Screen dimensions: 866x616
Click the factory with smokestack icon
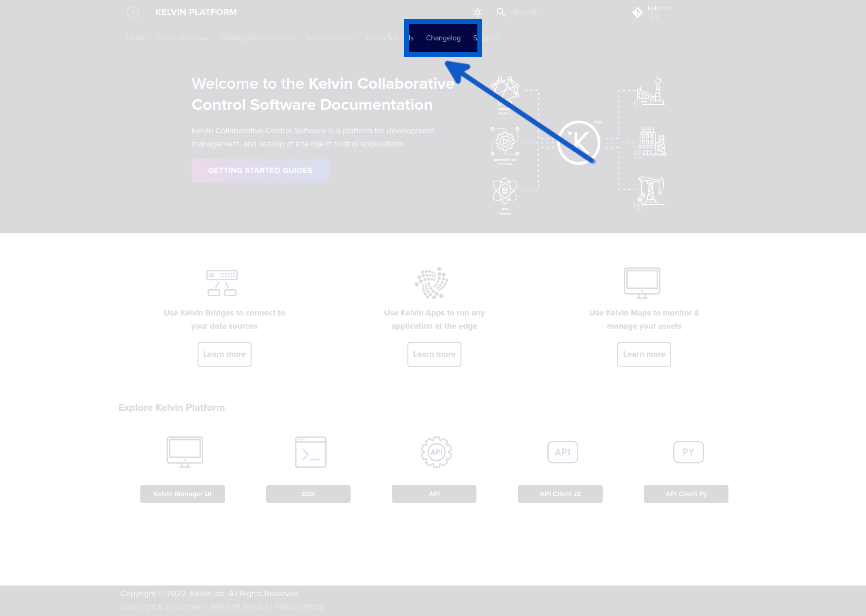pos(650,92)
